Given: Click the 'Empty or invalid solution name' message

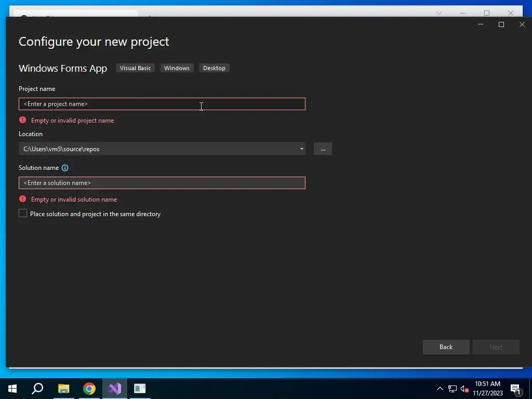Looking at the screenshot, I should [74, 199].
